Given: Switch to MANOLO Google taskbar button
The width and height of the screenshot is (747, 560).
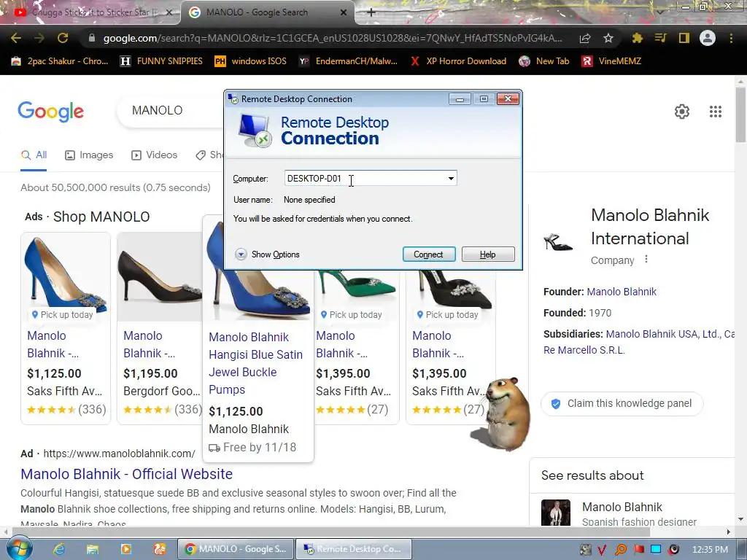Looking at the screenshot, I should point(236,549).
